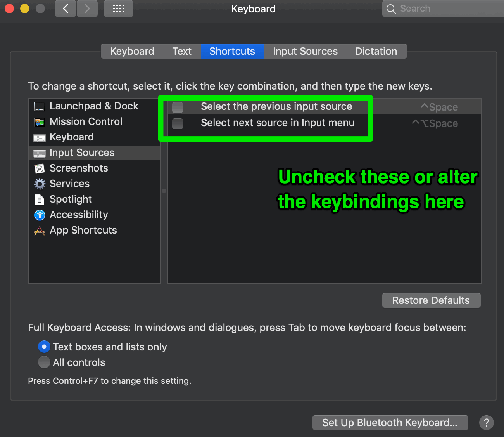This screenshot has height=437, width=504.
Task: Open the help question mark button
Action: (x=487, y=423)
